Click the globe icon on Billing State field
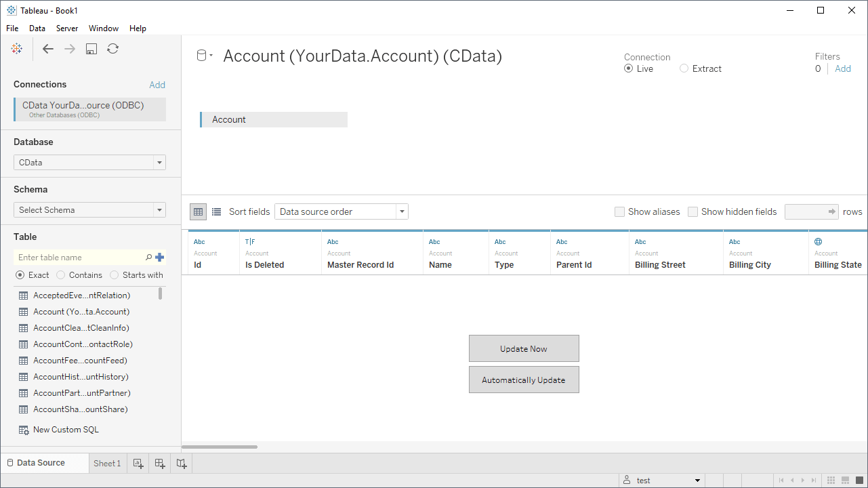This screenshot has width=868, height=488. point(818,241)
